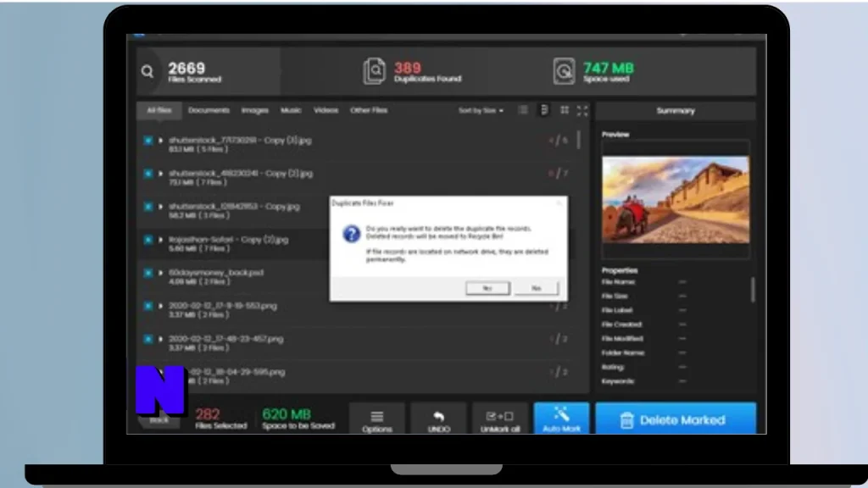868x488 pixels.
Task: Click the File Created property label
Action: coord(620,324)
